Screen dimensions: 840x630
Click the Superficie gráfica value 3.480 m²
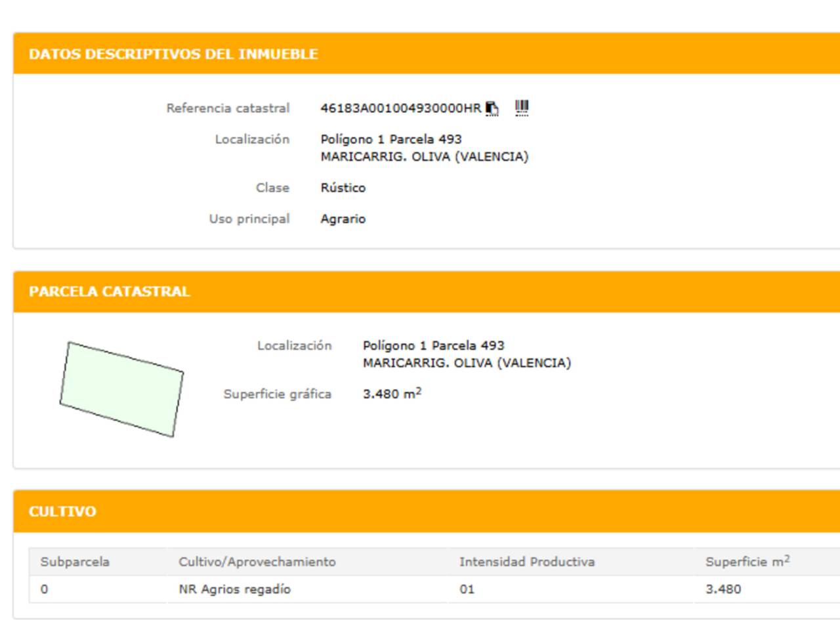(392, 394)
